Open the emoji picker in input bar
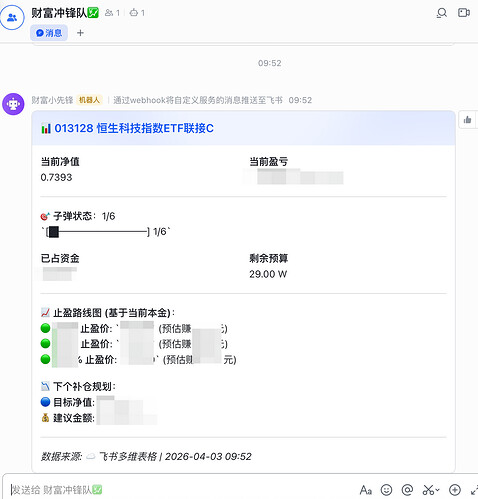The image size is (478, 499). click(x=386, y=490)
